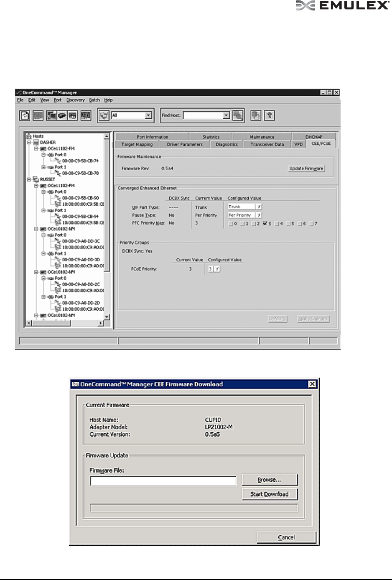
Task: Collapse the DASHER host node
Action: (x=29, y=142)
